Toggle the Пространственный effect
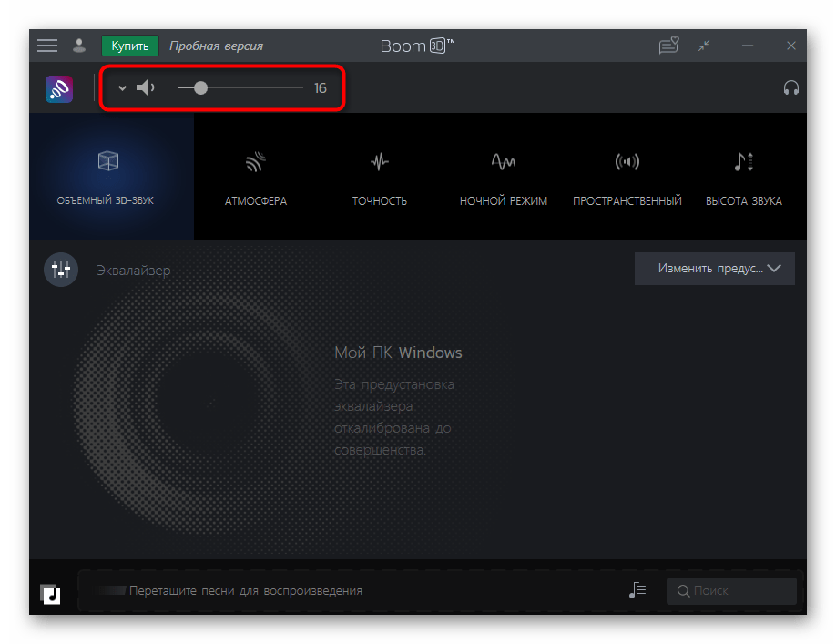Screen dimensions: 836x644 pos(627,177)
